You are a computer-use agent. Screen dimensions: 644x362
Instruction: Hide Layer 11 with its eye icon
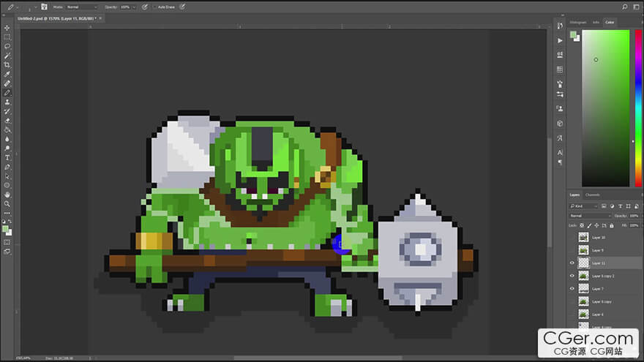(x=572, y=263)
